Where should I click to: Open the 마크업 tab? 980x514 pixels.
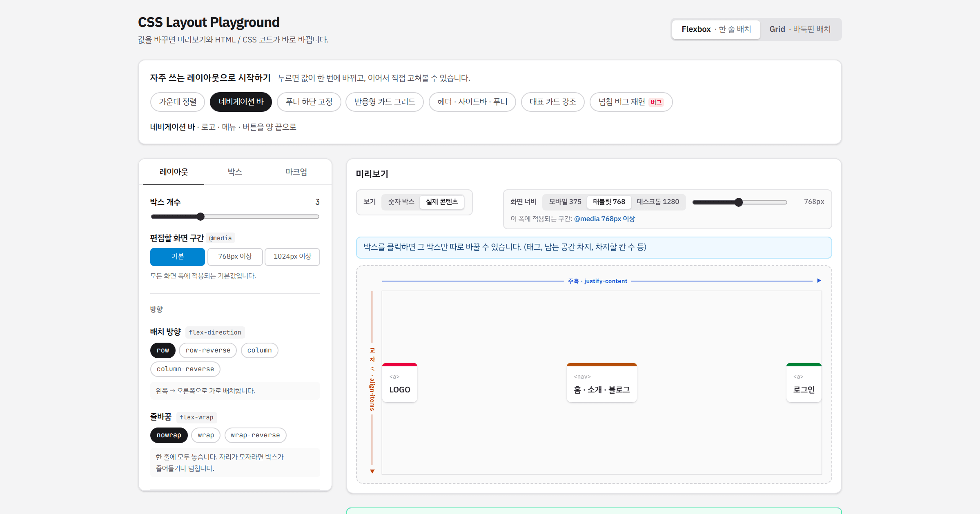[296, 172]
